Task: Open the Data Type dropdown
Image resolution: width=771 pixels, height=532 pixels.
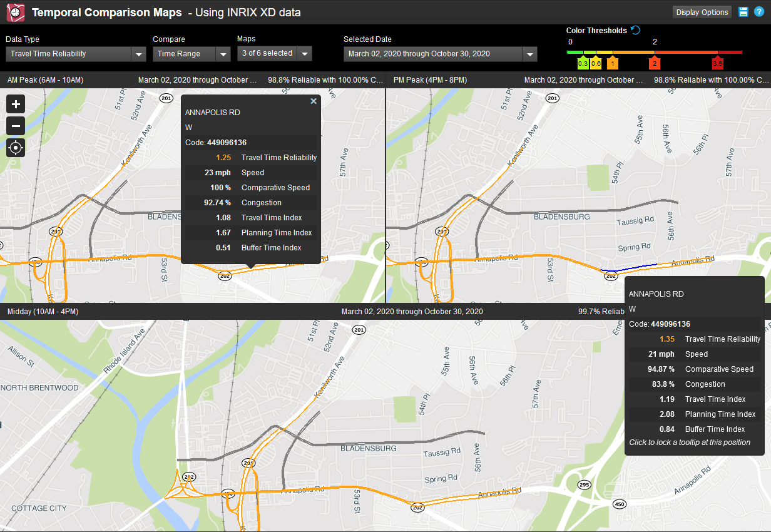Action: (x=75, y=54)
